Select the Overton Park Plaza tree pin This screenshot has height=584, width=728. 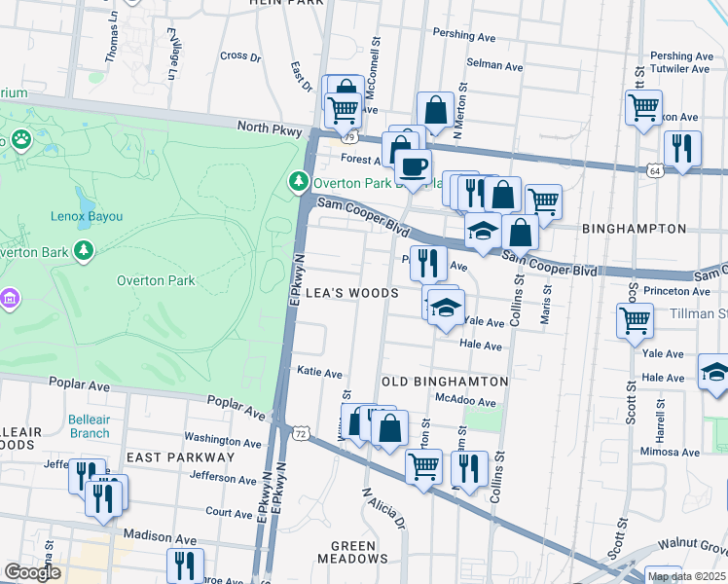pos(299,181)
